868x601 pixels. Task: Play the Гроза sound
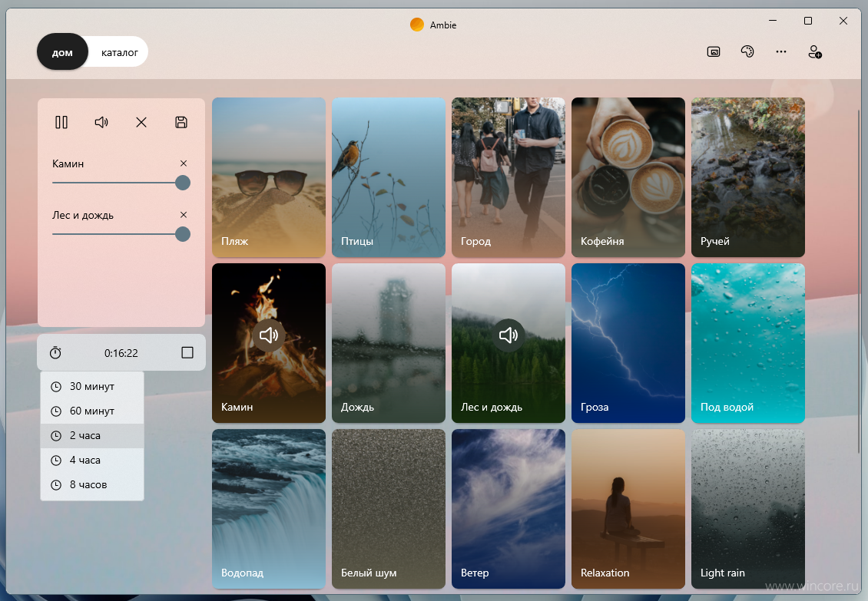point(628,343)
